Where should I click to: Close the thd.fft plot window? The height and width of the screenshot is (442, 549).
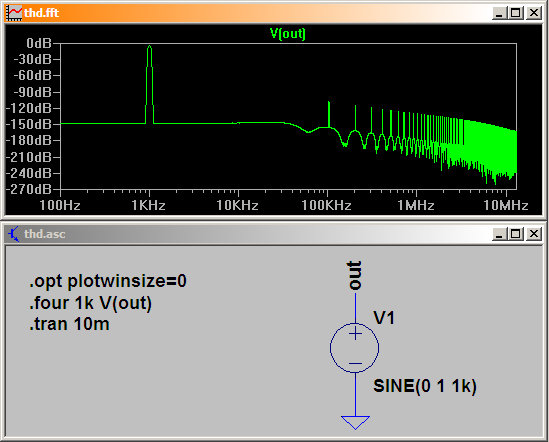click(534, 13)
